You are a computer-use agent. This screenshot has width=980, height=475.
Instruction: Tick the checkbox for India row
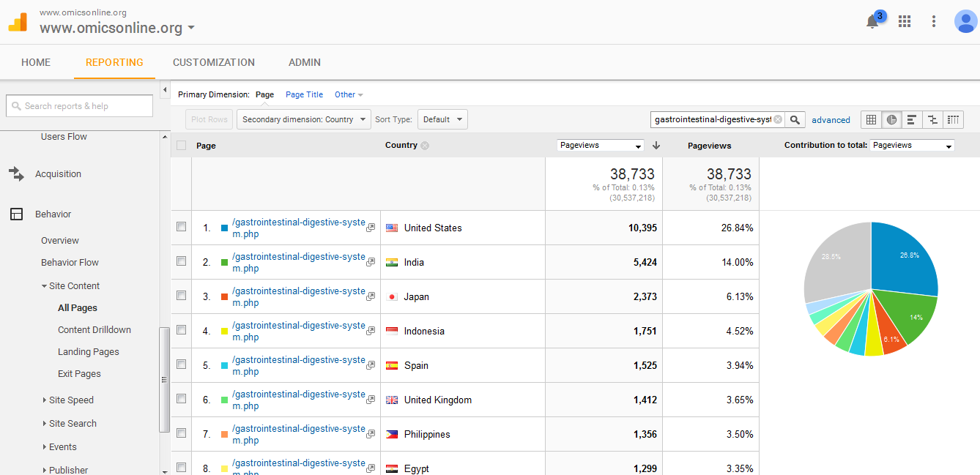pos(182,262)
